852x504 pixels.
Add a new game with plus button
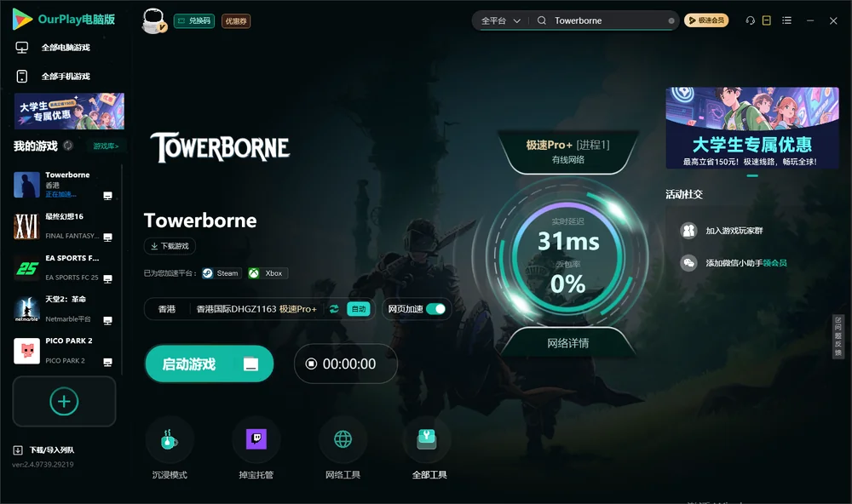(64, 401)
